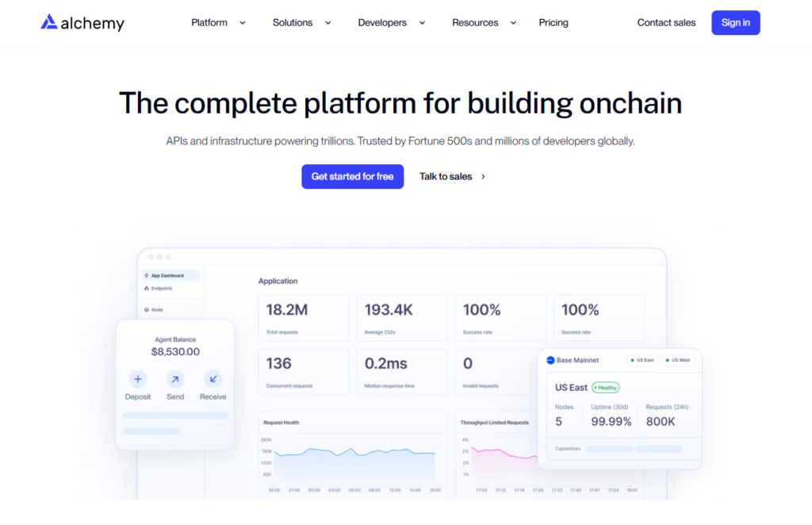812x525 pixels.
Task: Select App Dashboard in the sidebar
Action: tap(170, 275)
